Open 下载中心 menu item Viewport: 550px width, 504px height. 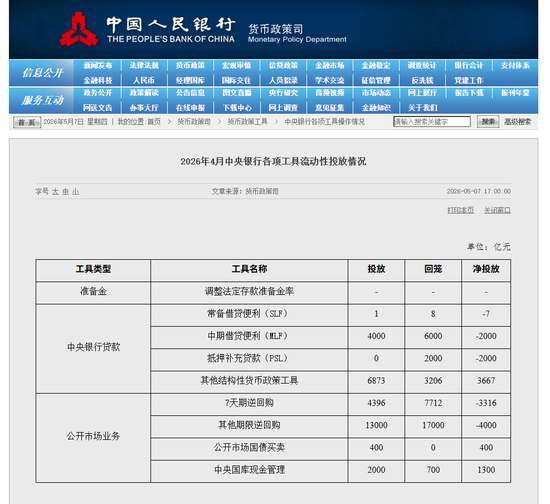(x=236, y=108)
